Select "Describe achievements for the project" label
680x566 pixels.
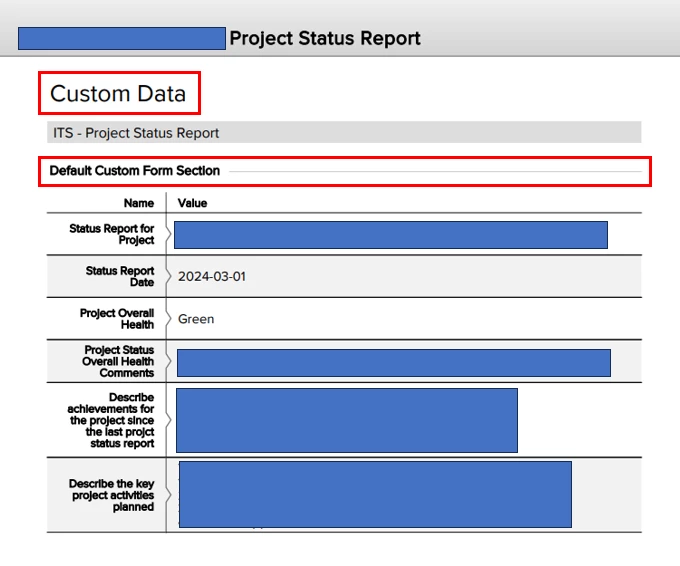pyautogui.click(x=111, y=420)
